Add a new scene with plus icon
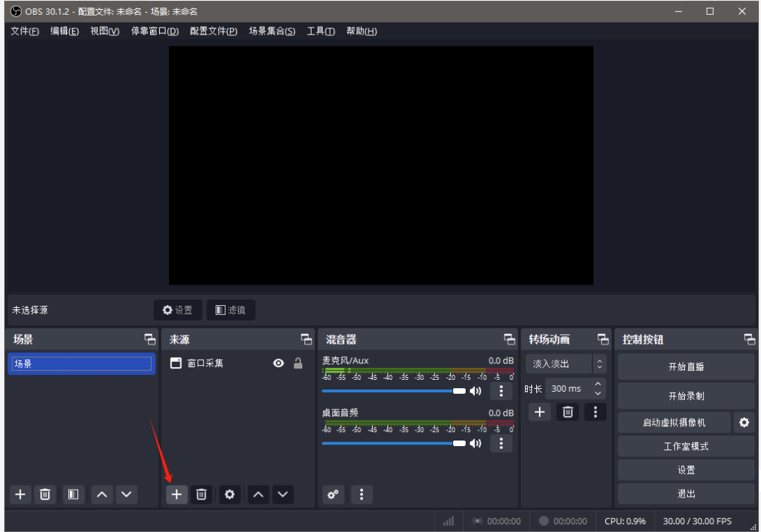The image size is (761, 532). point(20,495)
